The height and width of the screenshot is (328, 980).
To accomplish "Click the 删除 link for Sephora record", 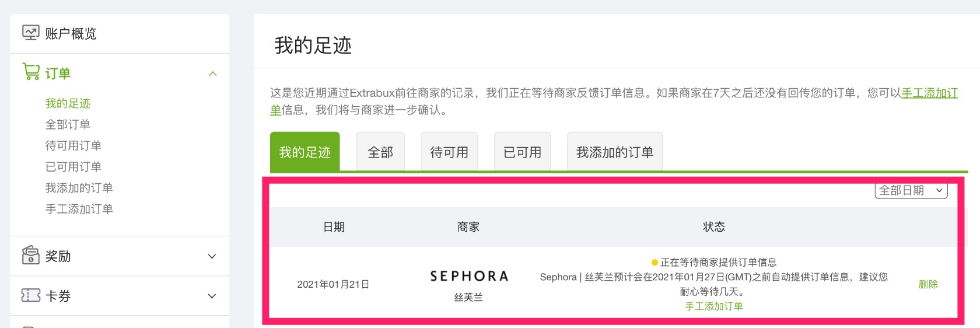I will point(928,284).
